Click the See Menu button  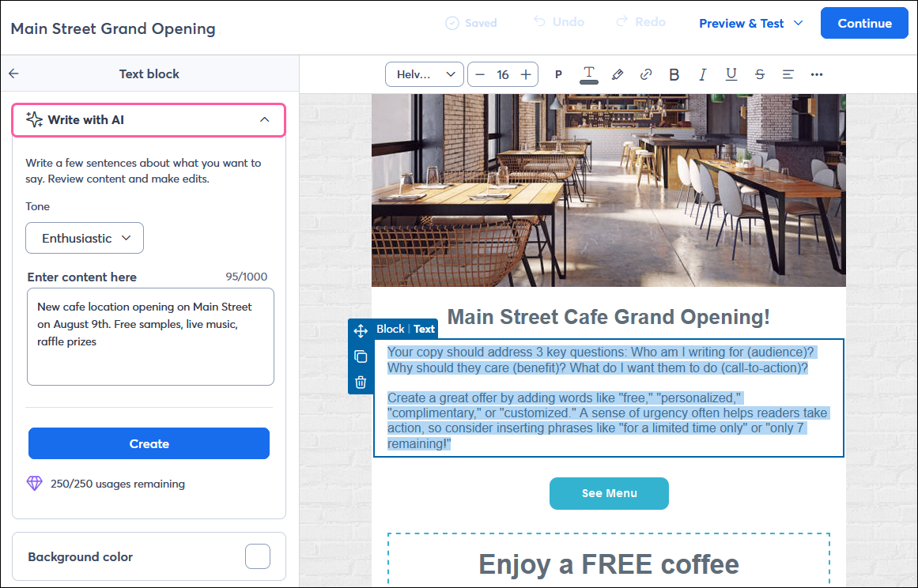pos(609,493)
